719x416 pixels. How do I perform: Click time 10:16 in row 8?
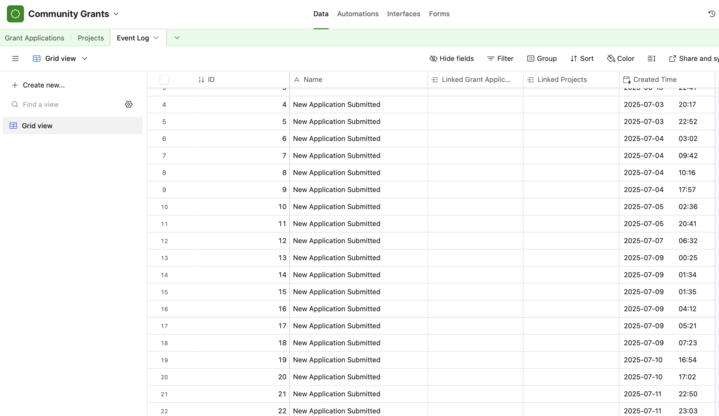tap(687, 173)
